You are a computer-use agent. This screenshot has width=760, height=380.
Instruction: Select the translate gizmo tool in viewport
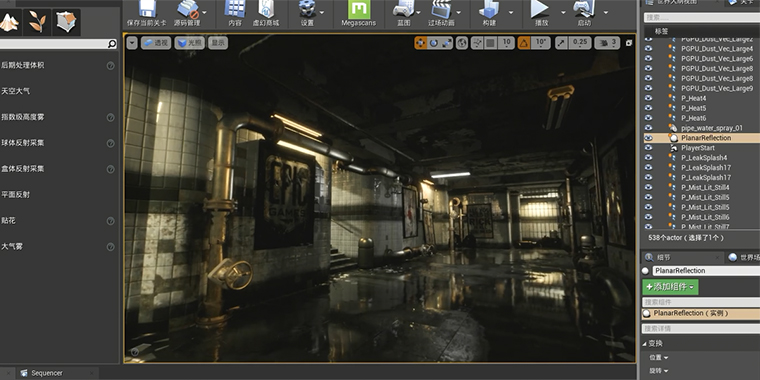[421, 43]
